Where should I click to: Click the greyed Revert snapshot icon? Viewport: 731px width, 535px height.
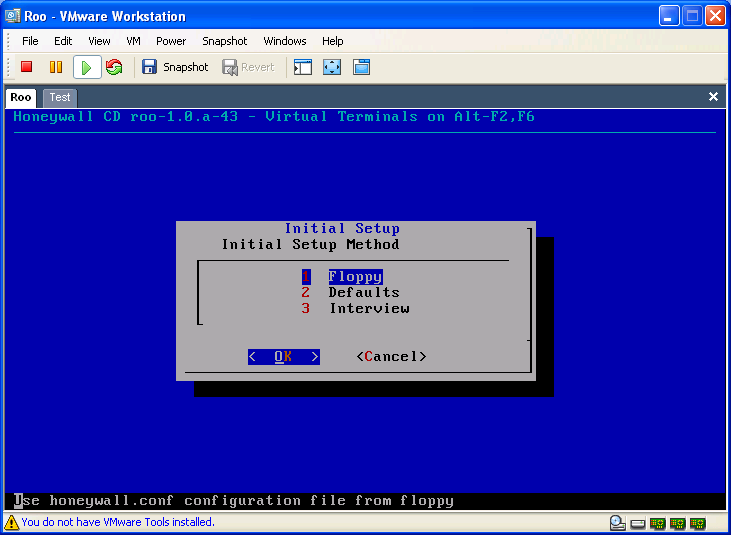(x=230, y=68)
